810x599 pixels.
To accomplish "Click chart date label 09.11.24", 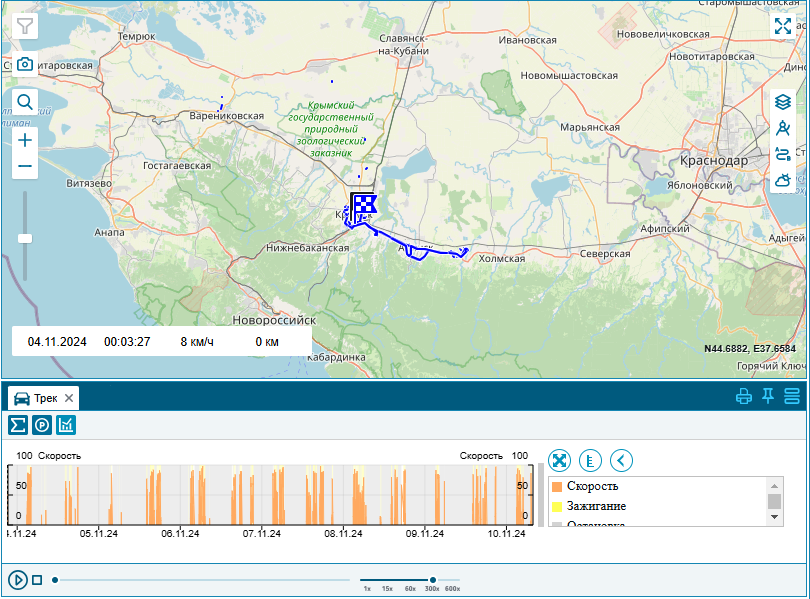I will pyautogui.click(x=425, y=534).
